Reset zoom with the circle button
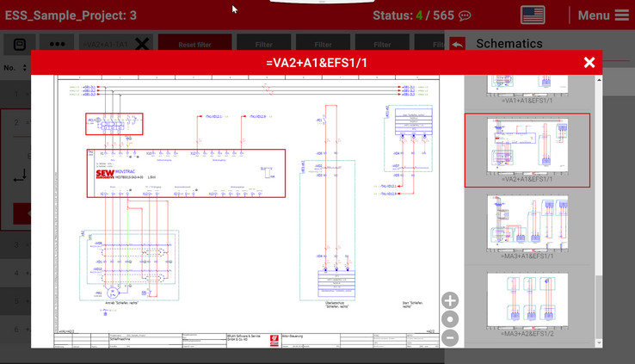635x364 pixels. 450,319
